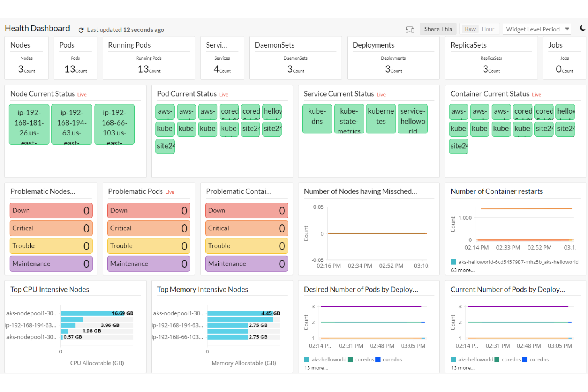Open the Nodes count summary card
The width and height of the screenshot is (588, 392).
pos(27,58)
